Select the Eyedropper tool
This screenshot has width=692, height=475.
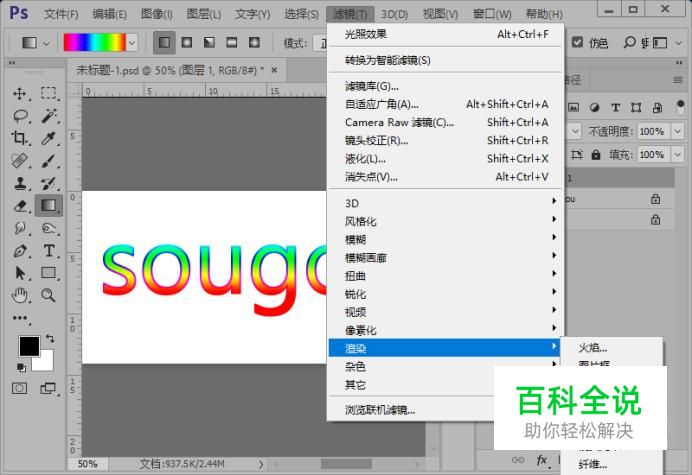49,138
